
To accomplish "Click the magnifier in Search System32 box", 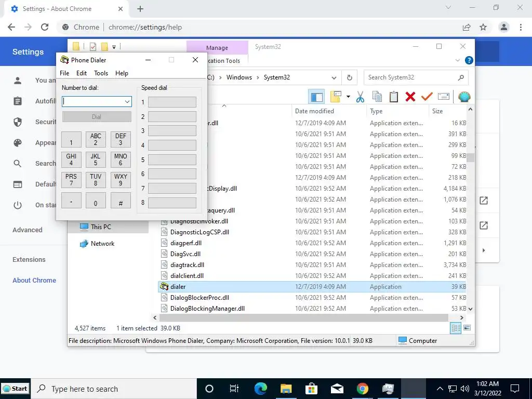I will 461,78.
